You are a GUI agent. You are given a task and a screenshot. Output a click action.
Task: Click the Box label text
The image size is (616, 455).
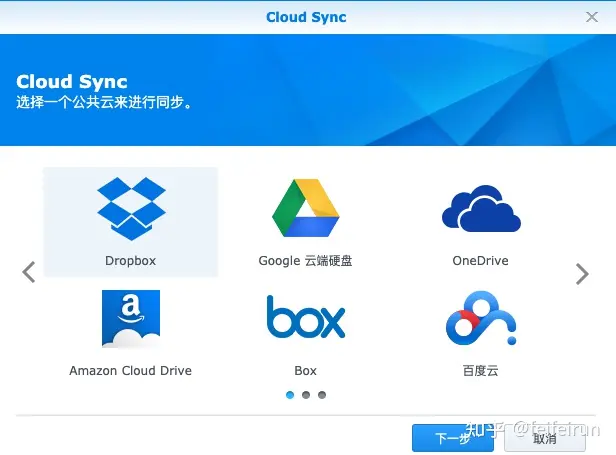(x=305, y=371)
